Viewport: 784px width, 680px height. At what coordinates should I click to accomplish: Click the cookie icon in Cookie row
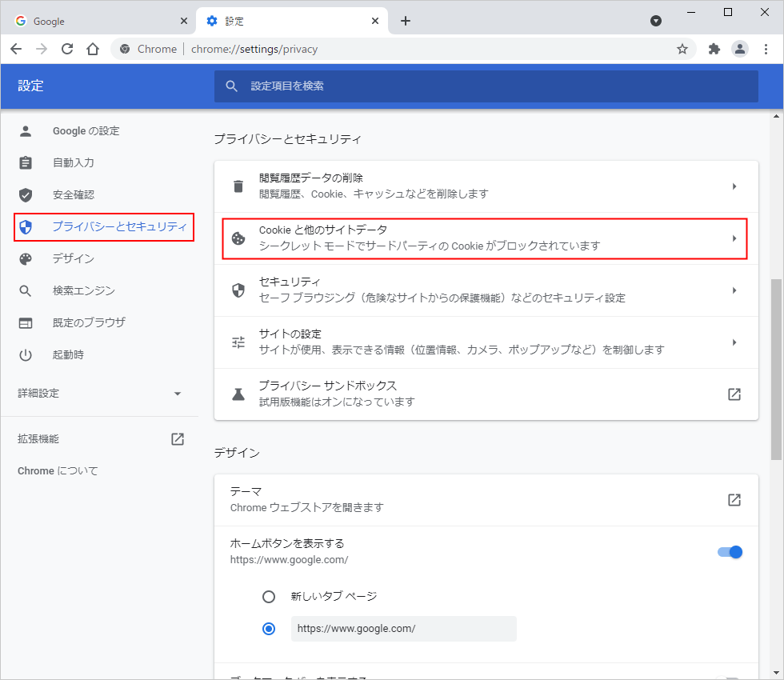point(238,238)
